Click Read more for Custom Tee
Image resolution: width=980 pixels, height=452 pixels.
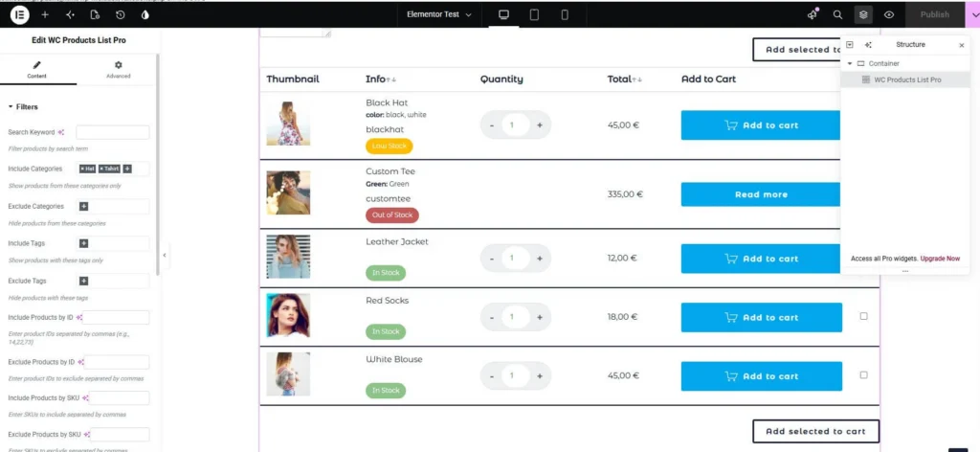point(761,194)
